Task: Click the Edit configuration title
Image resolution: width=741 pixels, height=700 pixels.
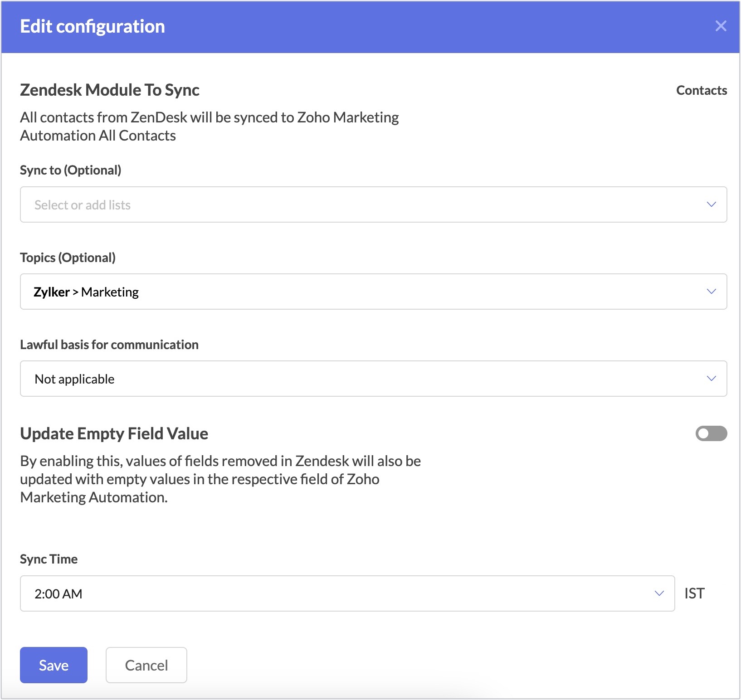Action: 93,26
